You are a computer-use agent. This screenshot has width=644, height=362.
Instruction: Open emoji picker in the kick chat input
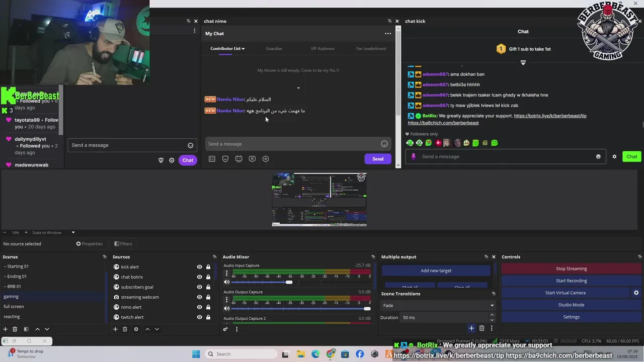[x=598, y=156]
